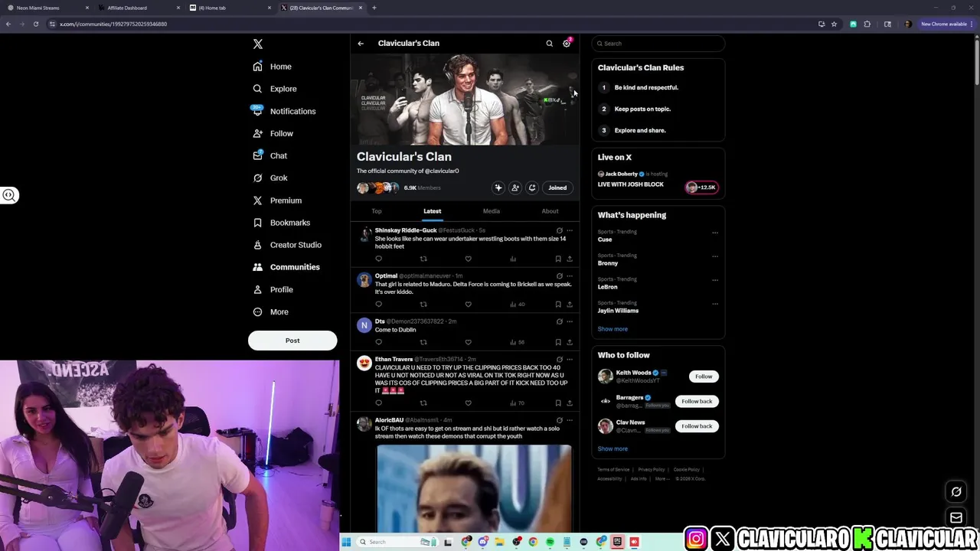
Task: Share Optimal's post
Action: coord(569,305)
